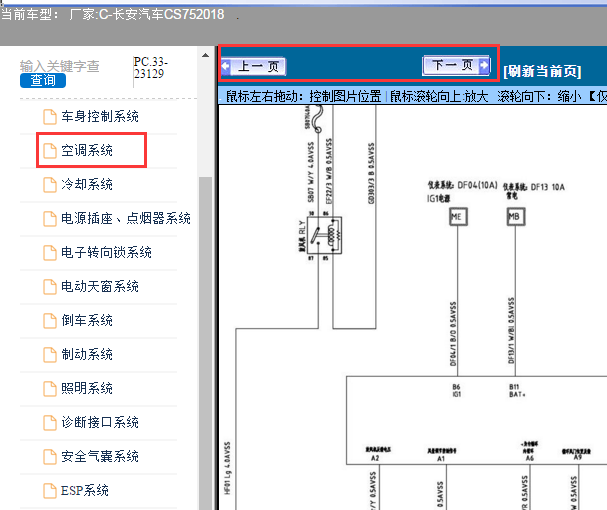Open 制动系统 entry

[87, 354]
